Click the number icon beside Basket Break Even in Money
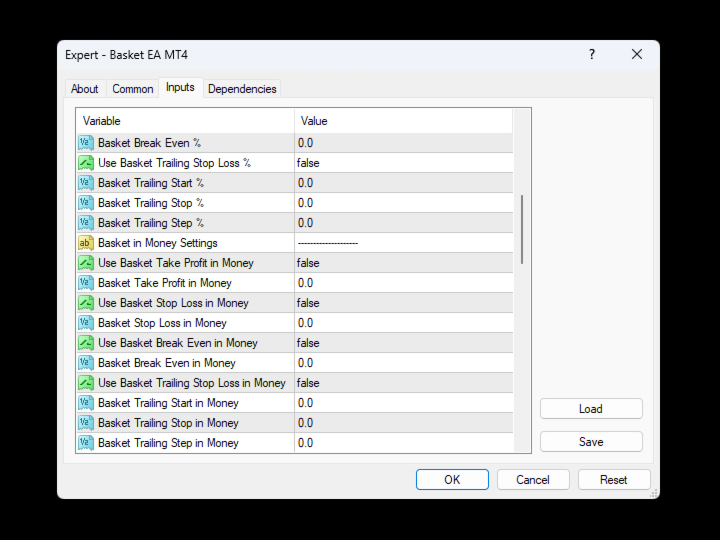Screen dimensions: 720x540 86,363
